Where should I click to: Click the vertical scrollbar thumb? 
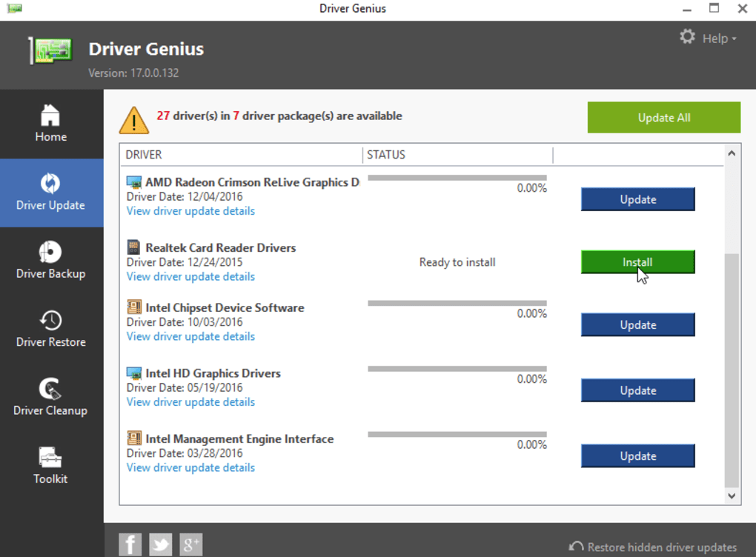(732, 370)
